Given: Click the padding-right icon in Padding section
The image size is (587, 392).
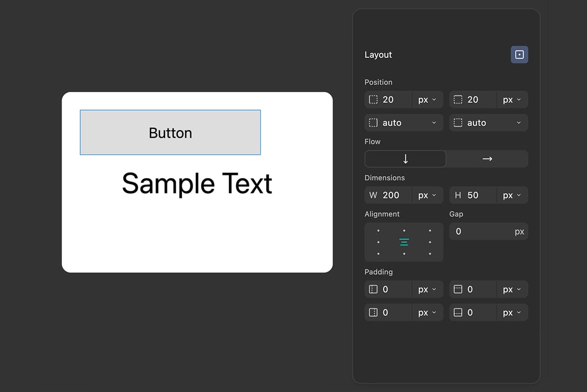Looking at the screenshot, I should tap(373, 312).
